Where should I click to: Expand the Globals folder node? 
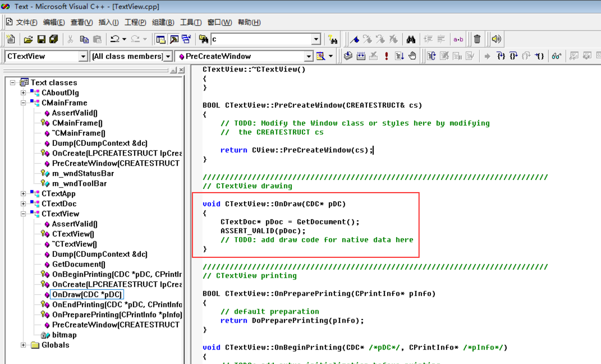tap(23, 345)
